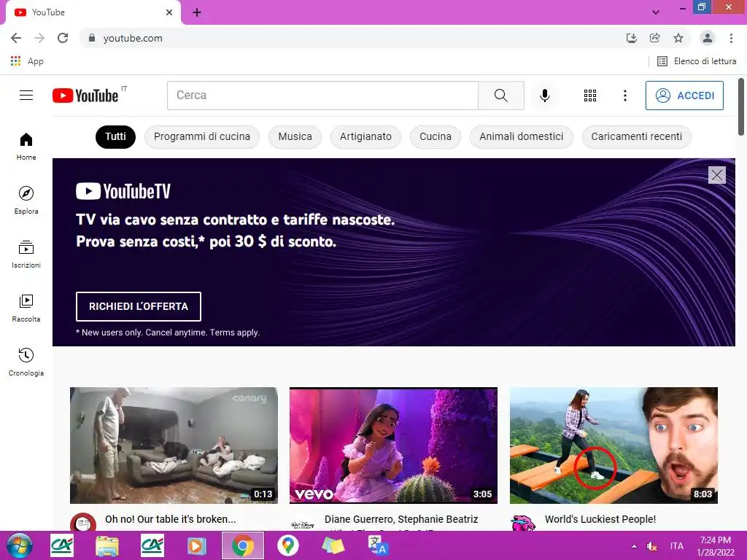Close the YouTube TV banner ad
Screen dimensions: 747x560
coord(716,175)
